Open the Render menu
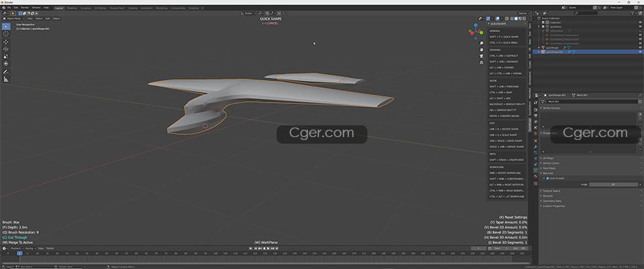 (25, 8)
